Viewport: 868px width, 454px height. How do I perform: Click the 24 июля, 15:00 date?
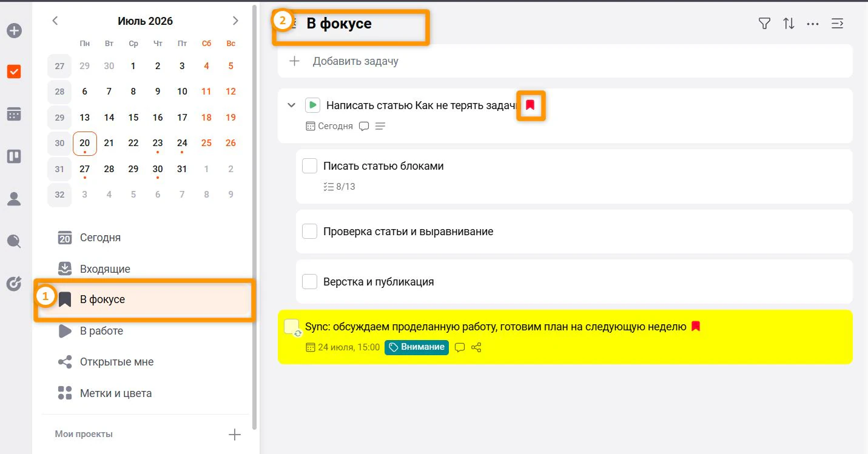[343, 347]
